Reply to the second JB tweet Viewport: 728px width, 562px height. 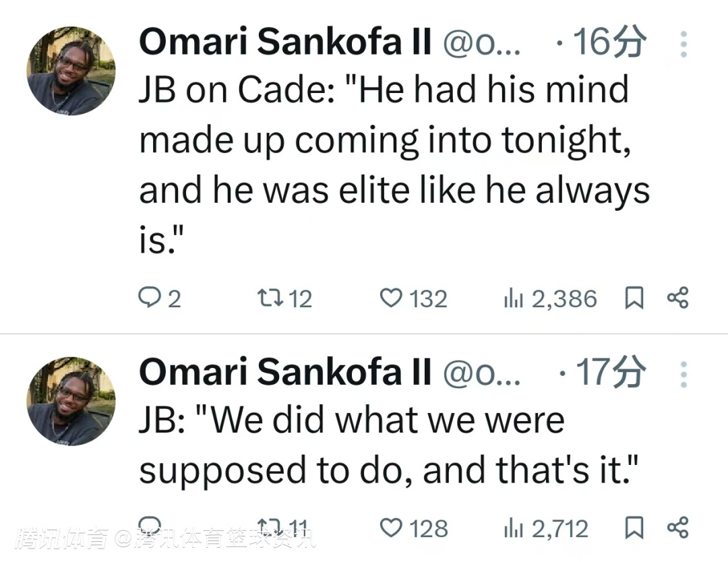point(150,527)
